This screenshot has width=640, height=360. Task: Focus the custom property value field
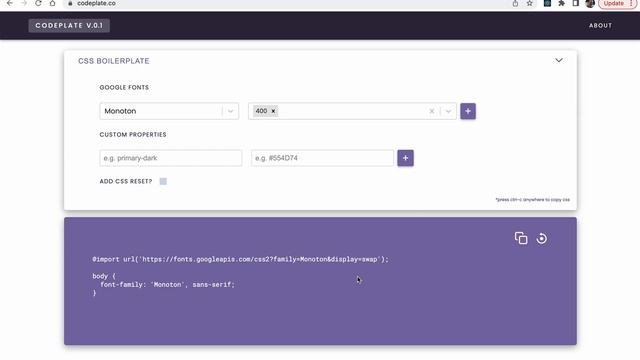coord(322,158)
